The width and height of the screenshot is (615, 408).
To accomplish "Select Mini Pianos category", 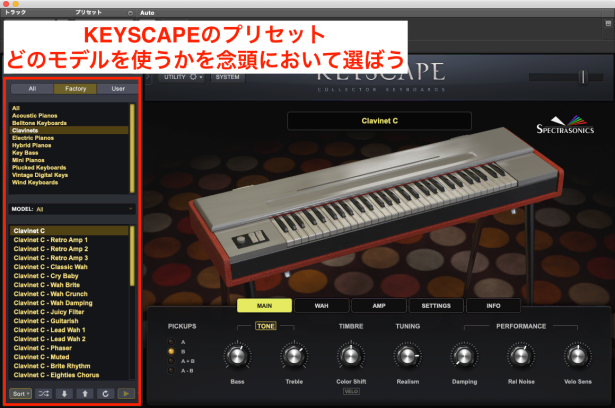I will click(x=69, y=160).
